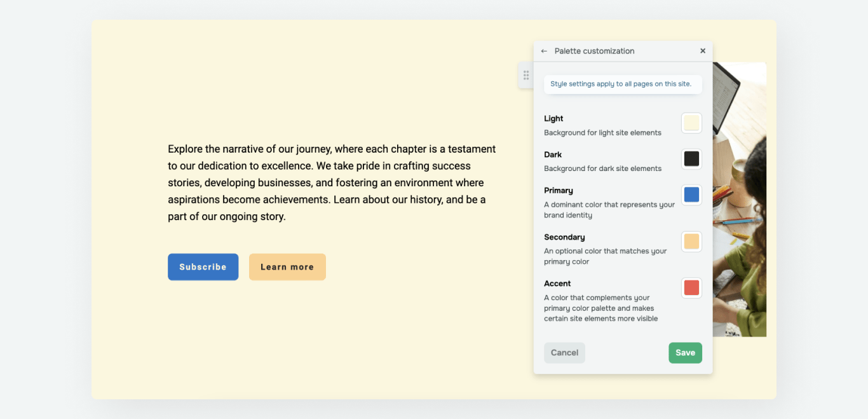Select the journey narrative paragraph text

pyautogui.click(x=332, y=182)
